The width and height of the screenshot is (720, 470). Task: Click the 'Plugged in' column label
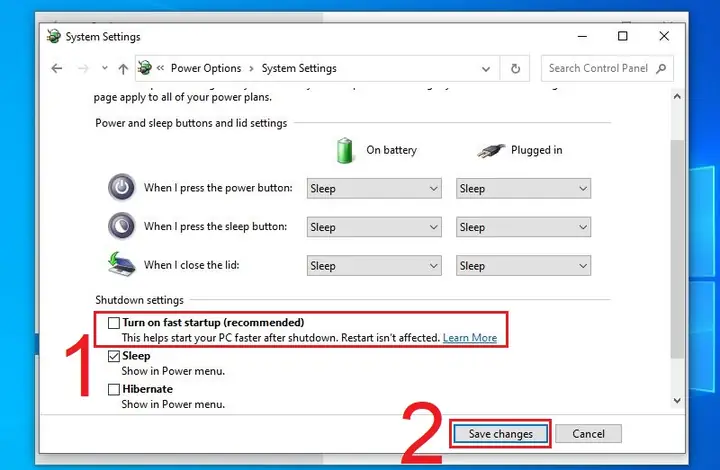[x=536, y=150]
